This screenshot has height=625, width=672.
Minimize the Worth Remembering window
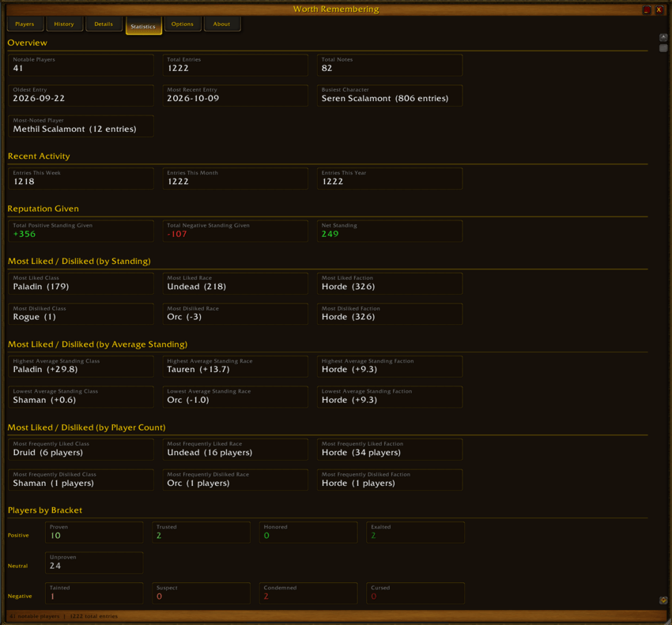[647, 9]
